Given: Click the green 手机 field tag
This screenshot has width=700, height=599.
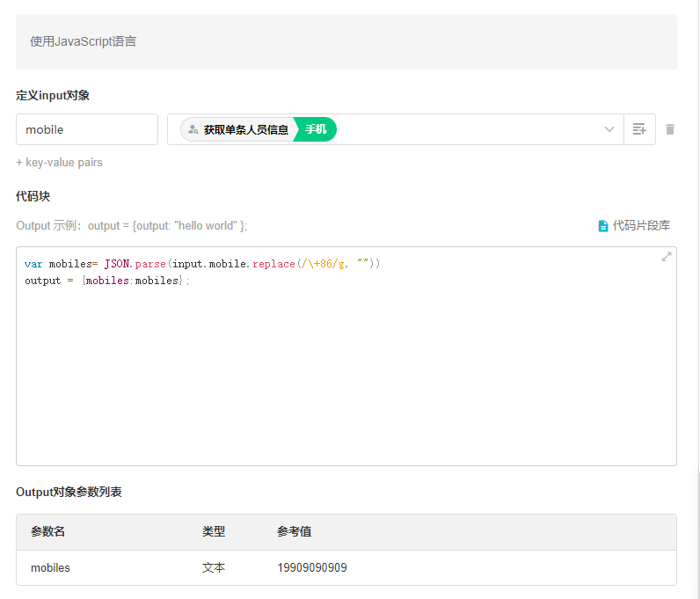Looking at the screenshot, I should tap(316, 129).
